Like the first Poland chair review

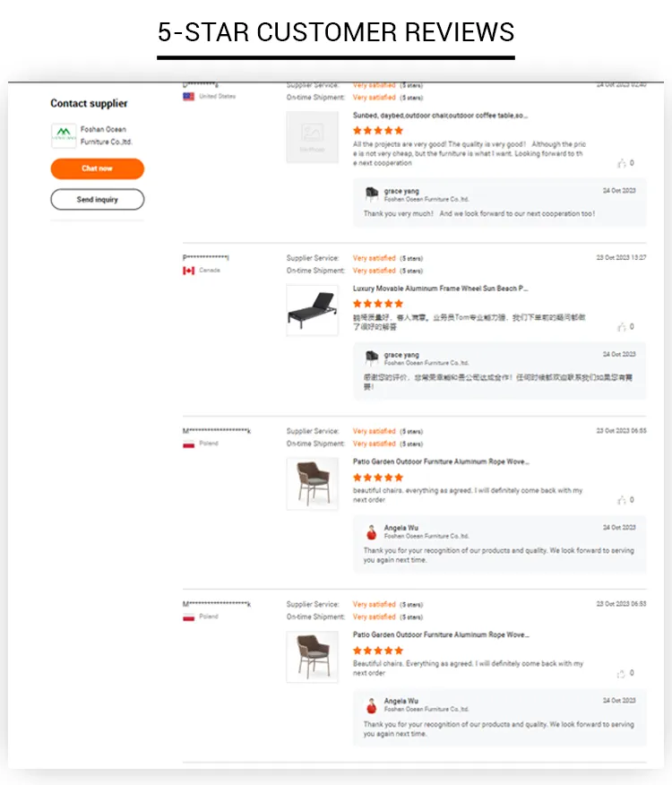point(622,500)
